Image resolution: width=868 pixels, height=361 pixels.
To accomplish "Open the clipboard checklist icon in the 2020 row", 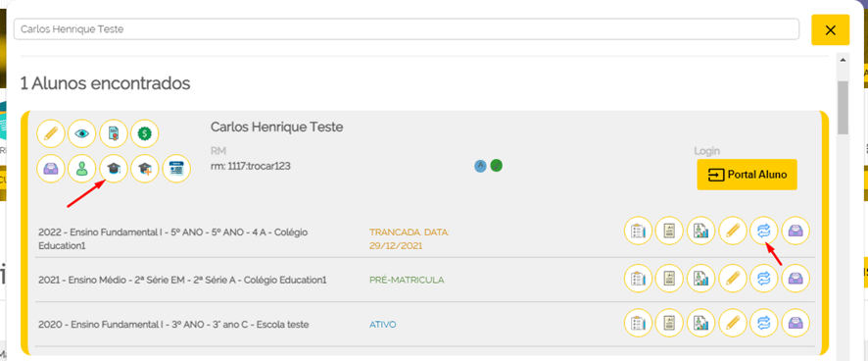I will pyautogui.click(x=639, y=323).
